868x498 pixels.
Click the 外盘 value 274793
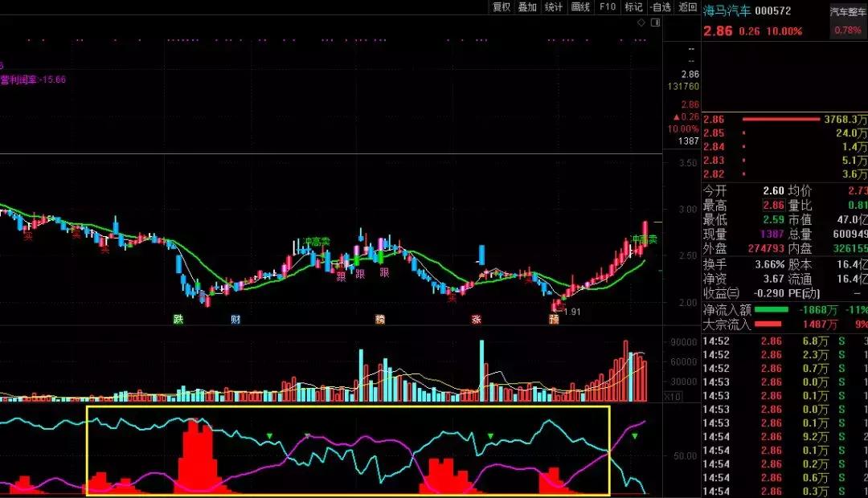(x=766, y=248)
